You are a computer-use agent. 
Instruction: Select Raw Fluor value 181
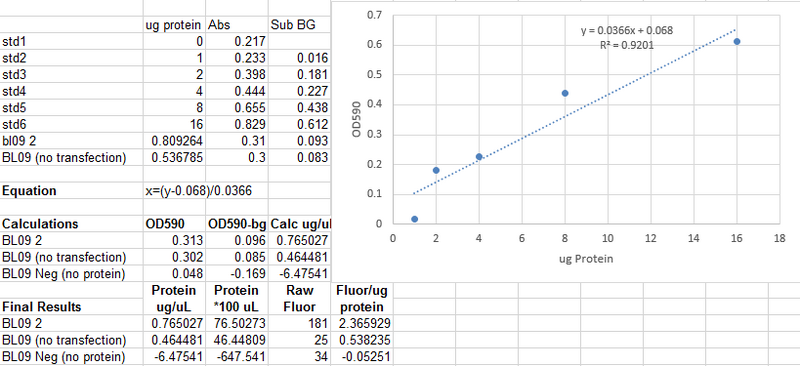click(x=299, y=324)
